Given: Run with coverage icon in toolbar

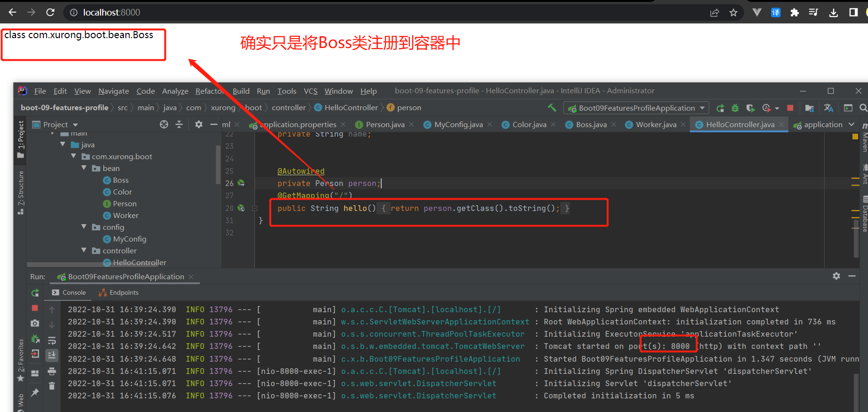Looking at the screenshot, I should (751, 108).
